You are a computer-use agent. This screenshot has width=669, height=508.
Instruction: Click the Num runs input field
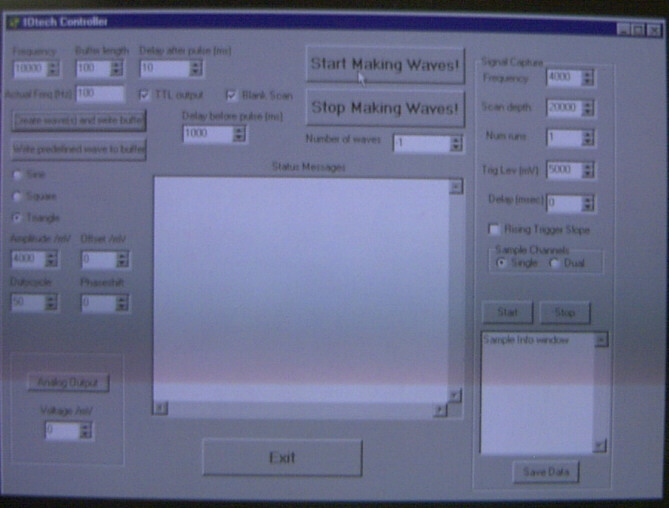pyautogui.click(x=564, y=138)
